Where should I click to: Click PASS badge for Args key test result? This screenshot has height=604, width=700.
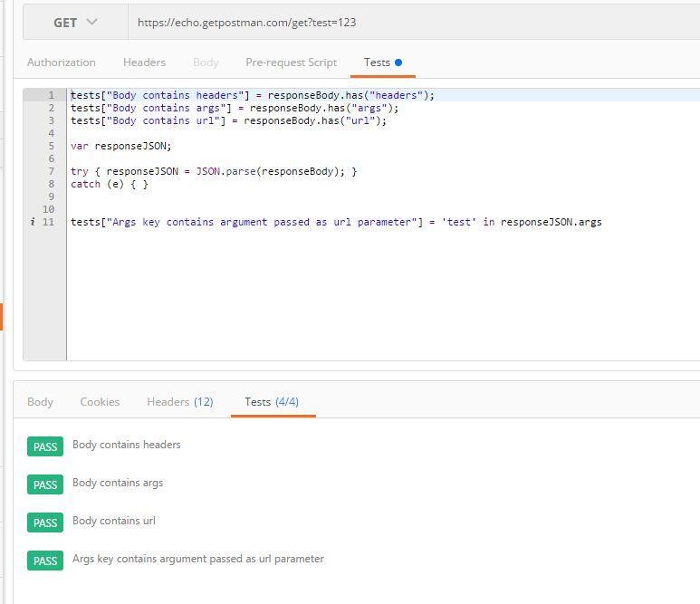45,561
